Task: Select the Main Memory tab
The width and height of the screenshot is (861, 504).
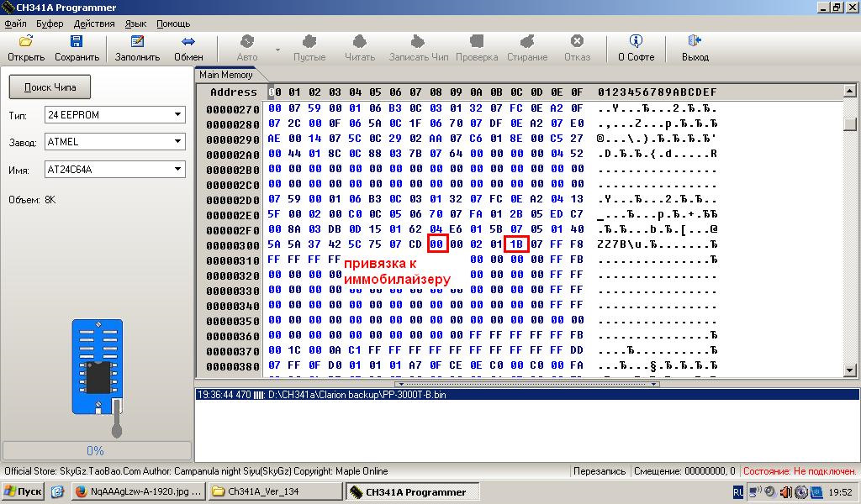Action: point(226,75)
